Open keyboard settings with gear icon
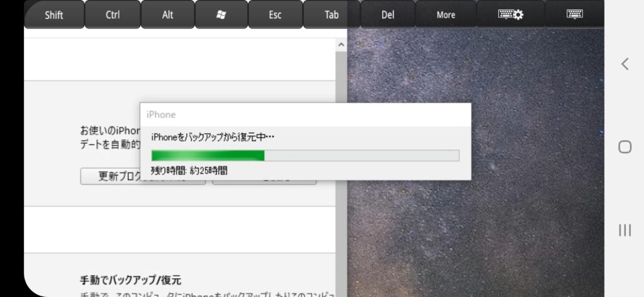Image resolution: width=644 pixels, height=297 pixels. coord(511,15)
